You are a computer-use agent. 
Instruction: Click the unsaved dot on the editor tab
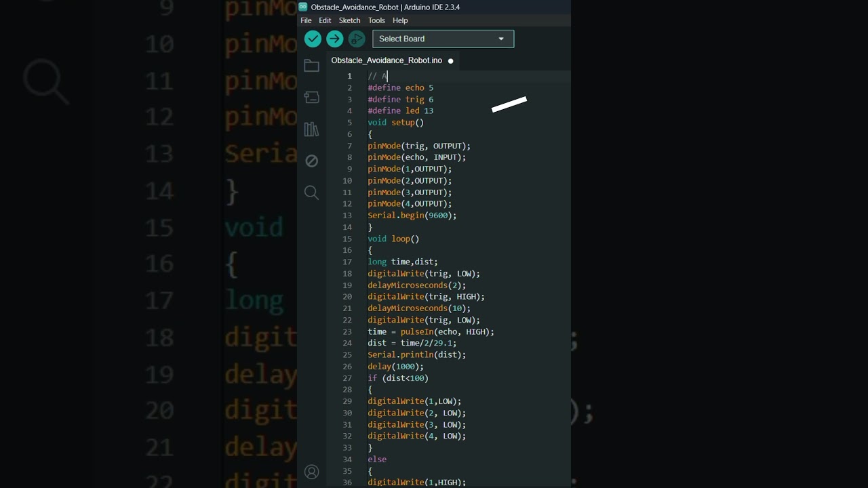[450, 61]
